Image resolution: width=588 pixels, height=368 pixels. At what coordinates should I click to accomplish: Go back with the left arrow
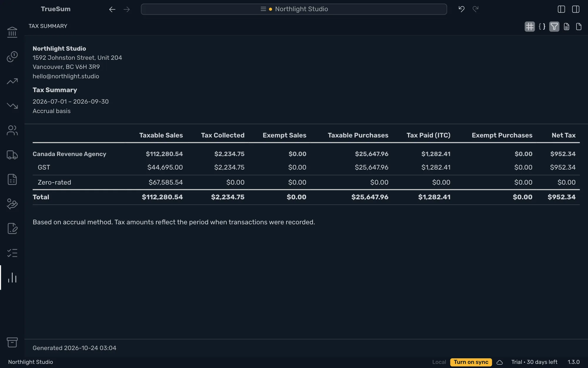click(112, 9)
